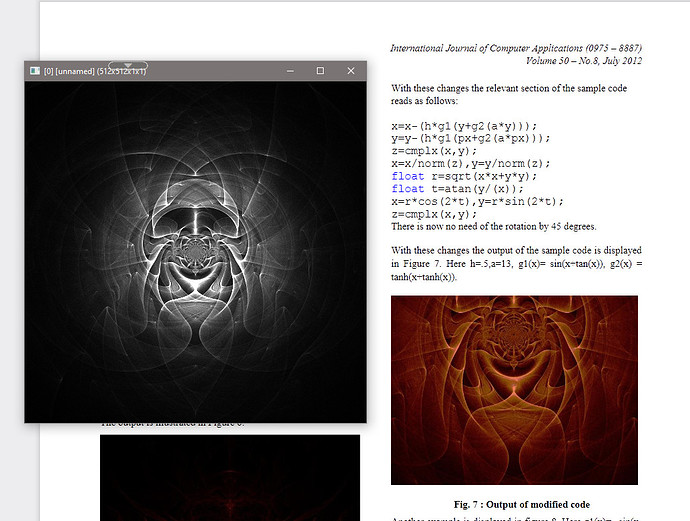
Task: Click the journal title header text
Action: click(516, 47)
